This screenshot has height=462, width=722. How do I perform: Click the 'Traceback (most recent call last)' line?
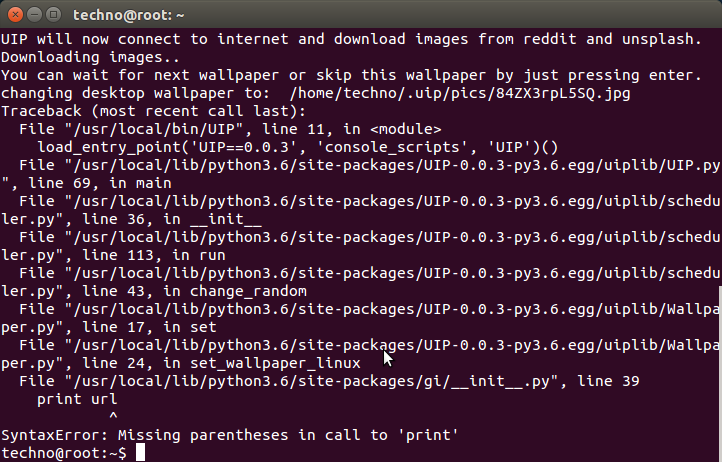click(153, 111)
